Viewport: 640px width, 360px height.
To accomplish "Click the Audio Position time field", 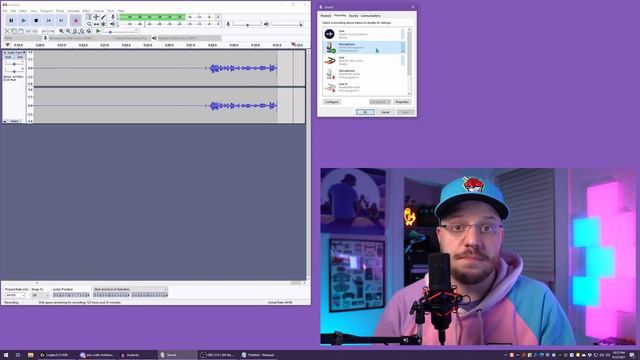I will coord(71,295).
